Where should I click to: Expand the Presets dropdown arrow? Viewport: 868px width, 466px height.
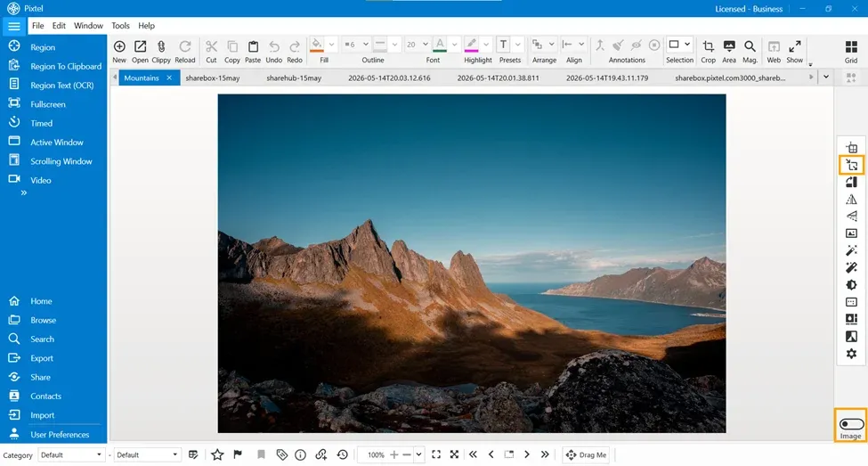tap(518, 45)
